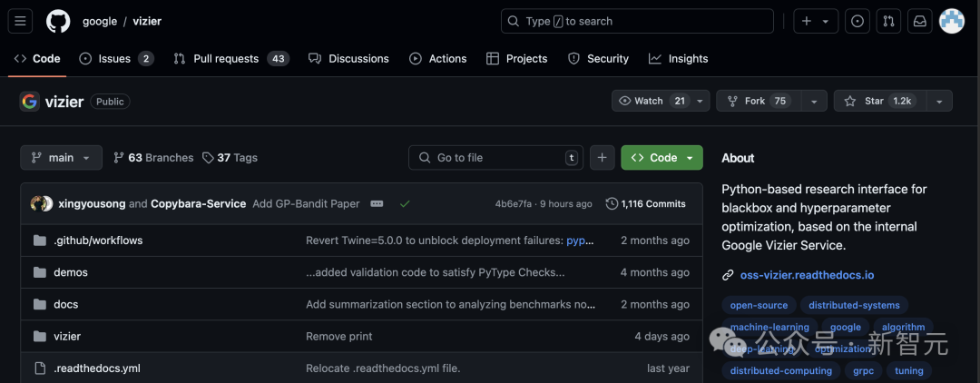Open the demos folder

click(71, 272)
